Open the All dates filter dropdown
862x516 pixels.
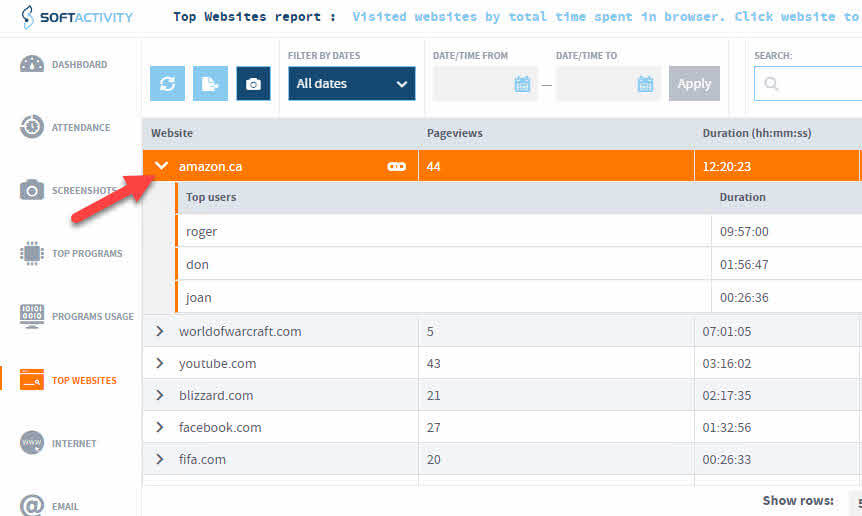click(352, 84)
